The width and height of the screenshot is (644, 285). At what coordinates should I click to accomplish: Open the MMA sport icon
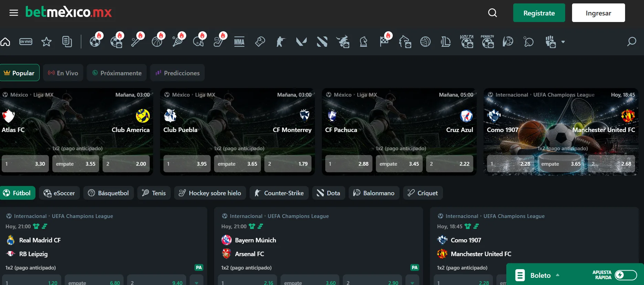pyautogui.click(x=239, y=42)
